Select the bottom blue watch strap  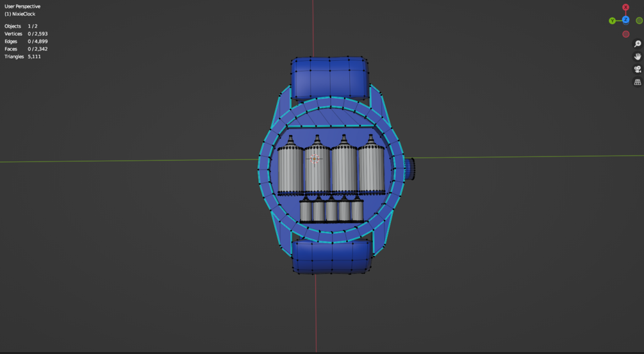(331, 257)
